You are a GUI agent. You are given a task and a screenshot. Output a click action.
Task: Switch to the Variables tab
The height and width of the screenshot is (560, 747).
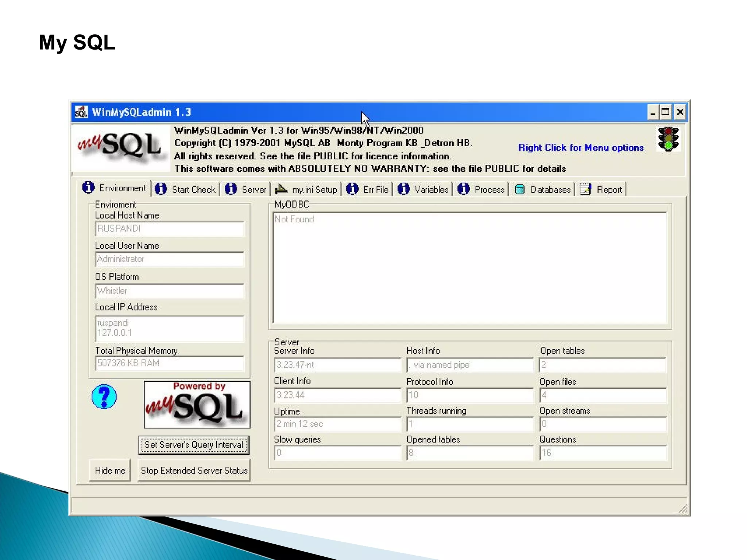coord(423,189)
